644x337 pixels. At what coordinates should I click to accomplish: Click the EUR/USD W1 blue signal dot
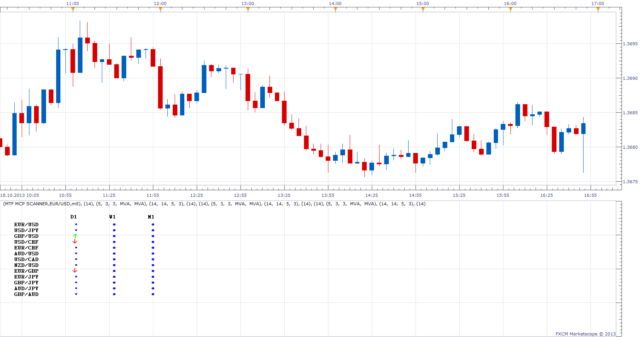(114, 224)
